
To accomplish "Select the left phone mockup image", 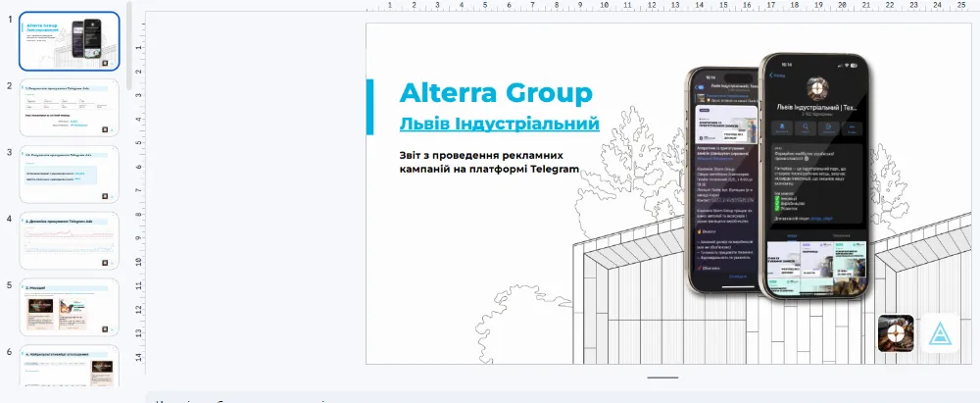I will [722, 179].
